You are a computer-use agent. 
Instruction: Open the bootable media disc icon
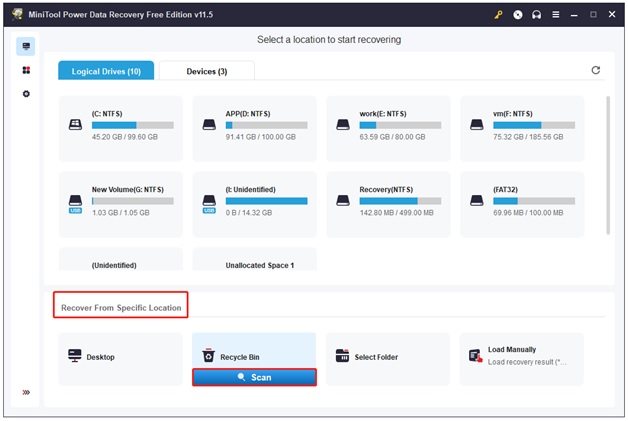(x=518, y=15)
